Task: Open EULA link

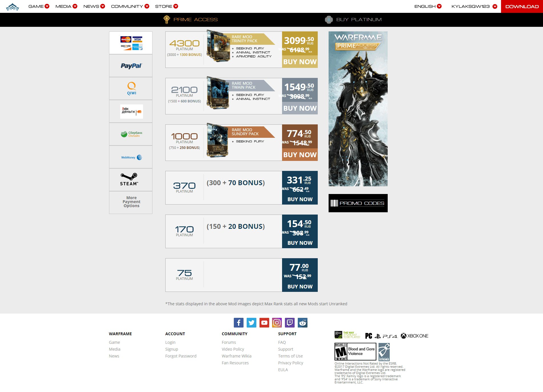Action: point(283,370)
